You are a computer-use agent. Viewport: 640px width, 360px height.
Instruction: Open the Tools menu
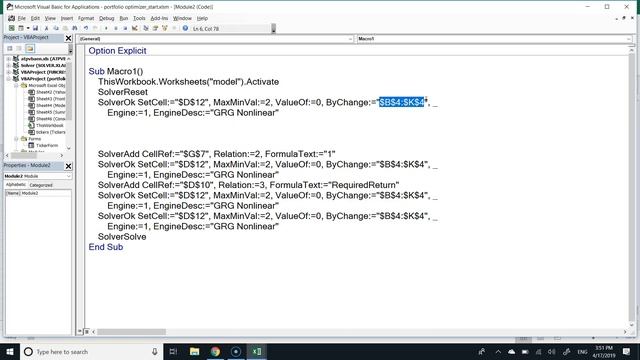139,18
